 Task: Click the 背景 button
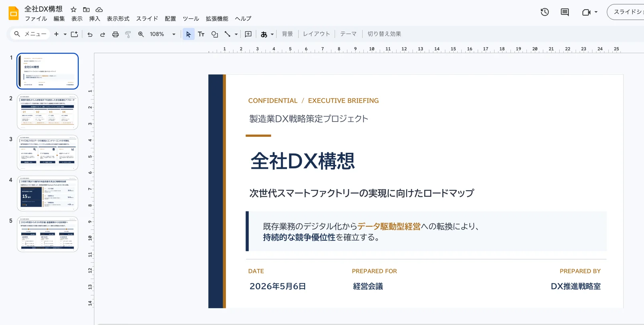287,34
